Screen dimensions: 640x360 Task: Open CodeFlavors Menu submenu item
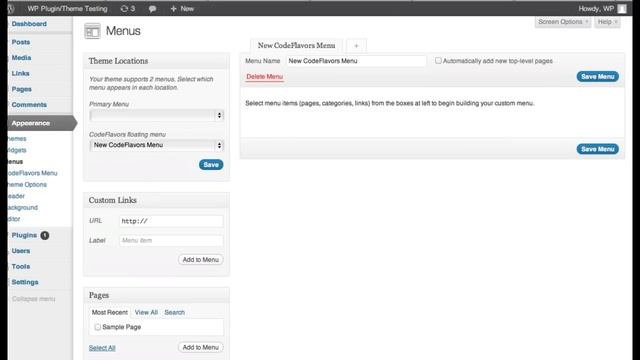pyautogui.click(x=32, y=173)
